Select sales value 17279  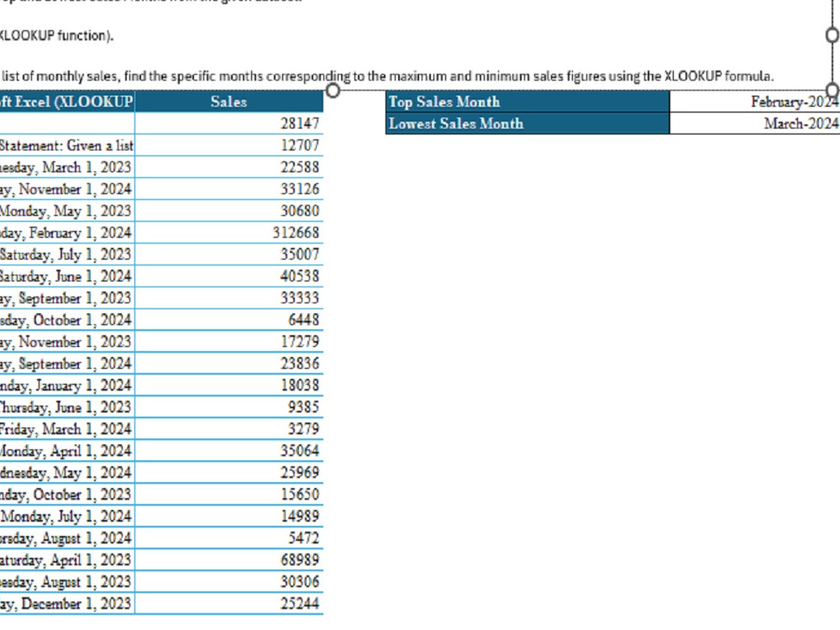coord(228,342)
